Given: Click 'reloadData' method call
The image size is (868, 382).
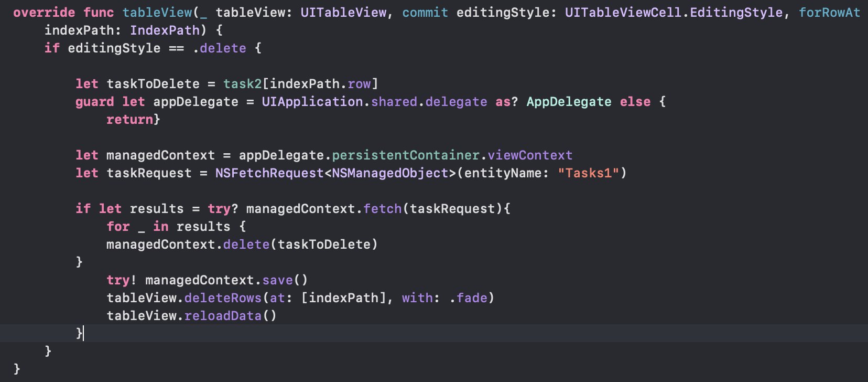Looking at the screenshot, I should (x=223, y=315).
